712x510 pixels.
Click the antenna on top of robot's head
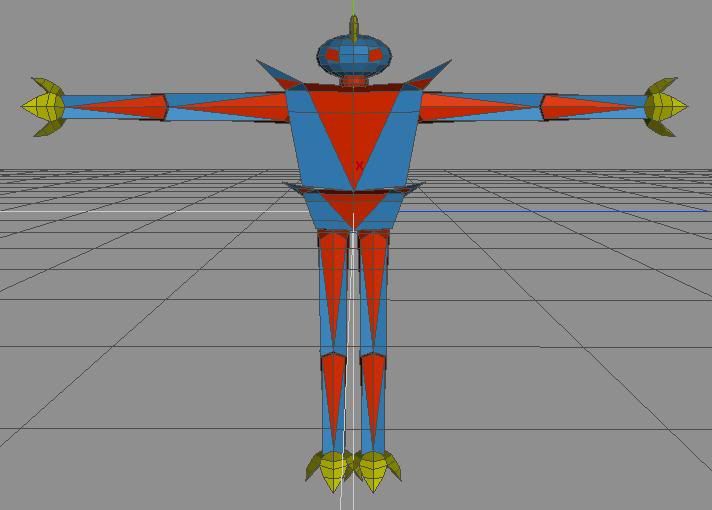tap(354, 28)
